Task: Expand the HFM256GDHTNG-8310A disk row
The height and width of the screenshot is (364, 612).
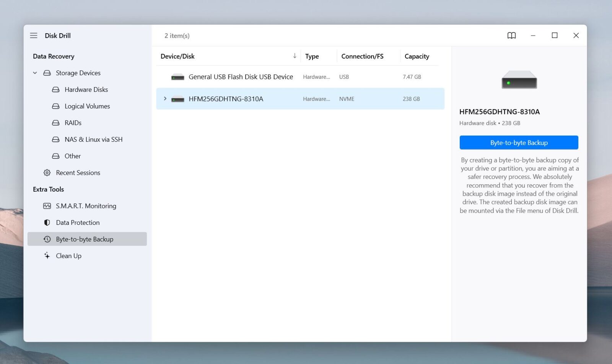Action: [165, 99]
